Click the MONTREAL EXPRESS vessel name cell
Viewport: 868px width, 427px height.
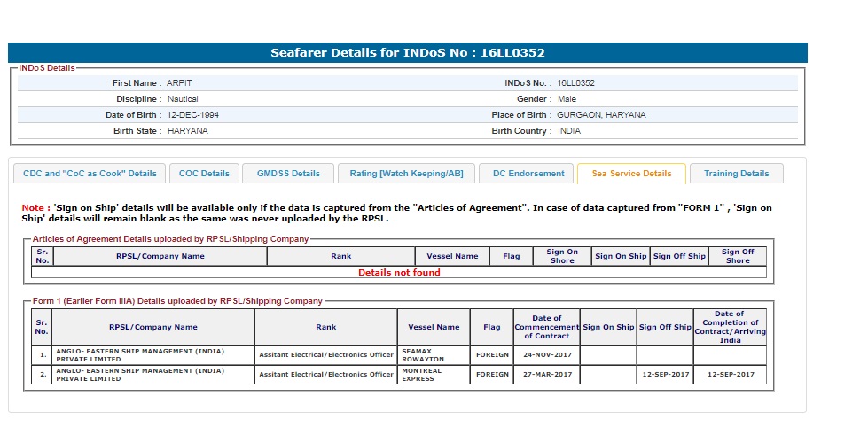point(434,375)
